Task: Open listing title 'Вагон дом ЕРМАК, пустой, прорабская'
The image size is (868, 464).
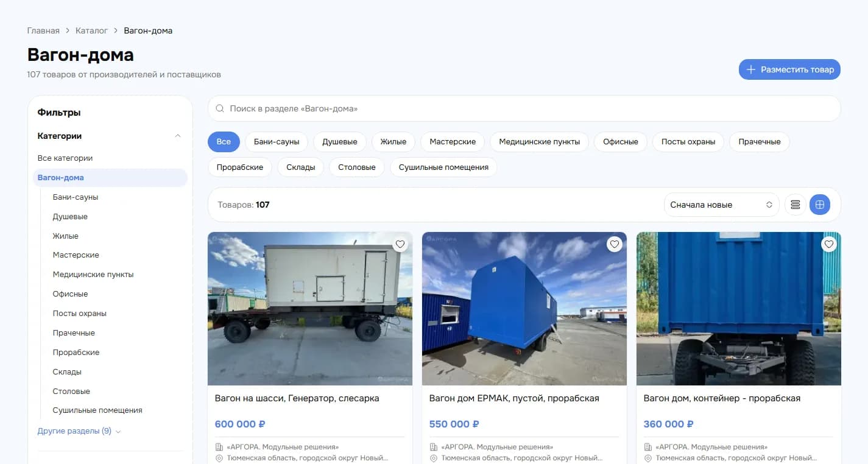Action: (514, 398)
